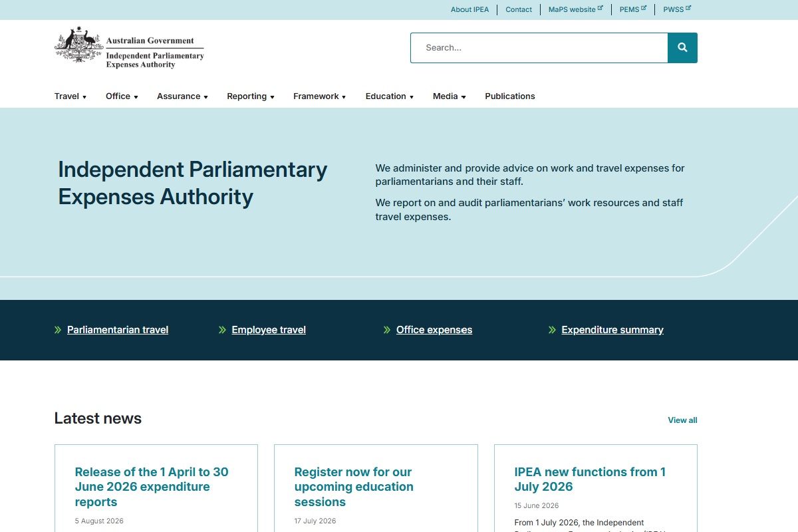Expand the Reporting menu arrow

click(272, 97)
